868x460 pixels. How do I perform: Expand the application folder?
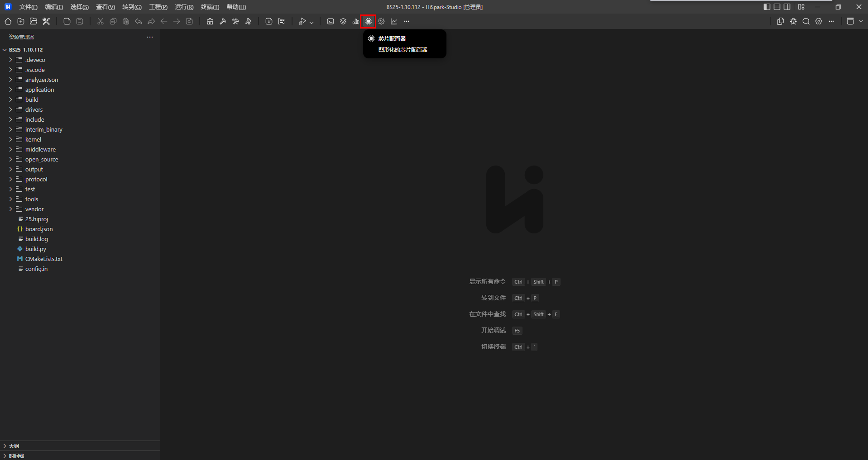(x=39, y=90)
